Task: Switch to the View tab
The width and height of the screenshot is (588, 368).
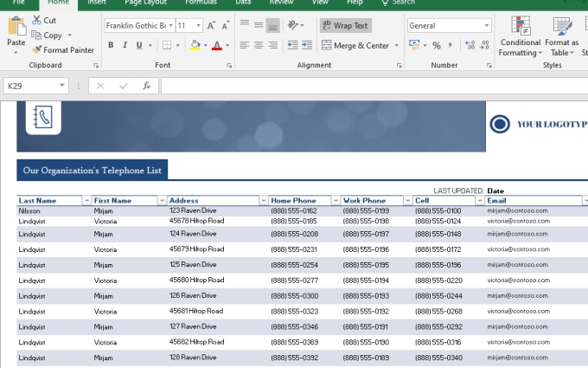Action: (320, 3)
